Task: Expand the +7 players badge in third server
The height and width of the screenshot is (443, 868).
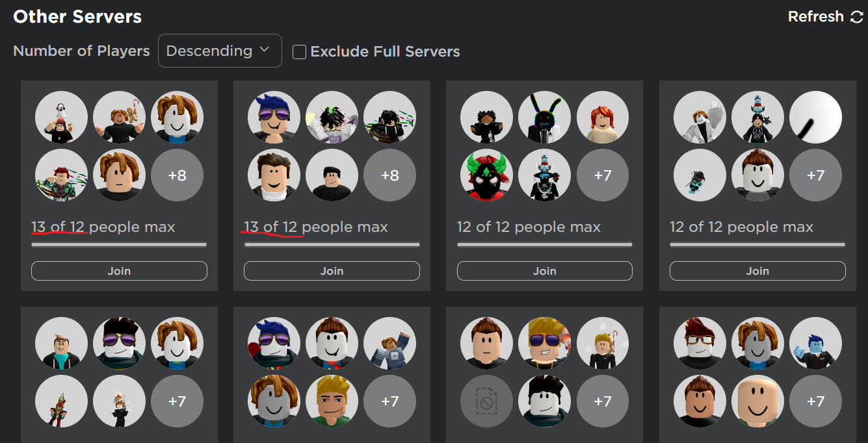Action: click(x=603, y=175)
